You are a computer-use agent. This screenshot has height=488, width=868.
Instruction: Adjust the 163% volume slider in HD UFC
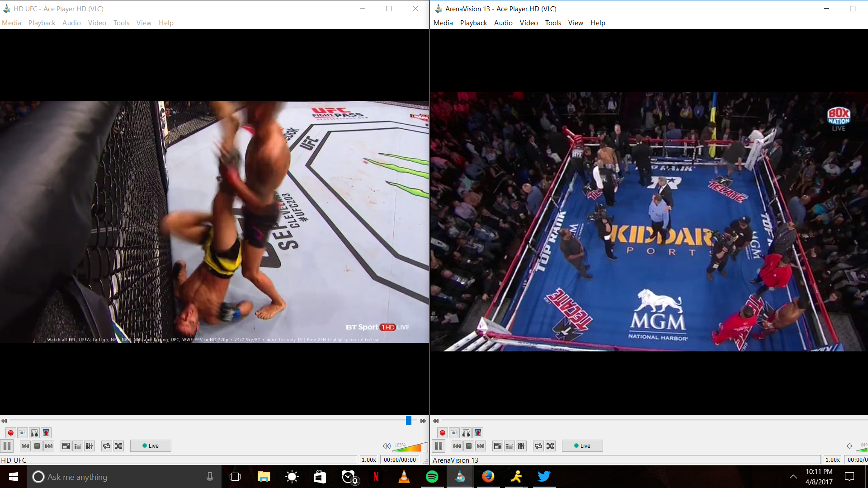pos(410,447)
